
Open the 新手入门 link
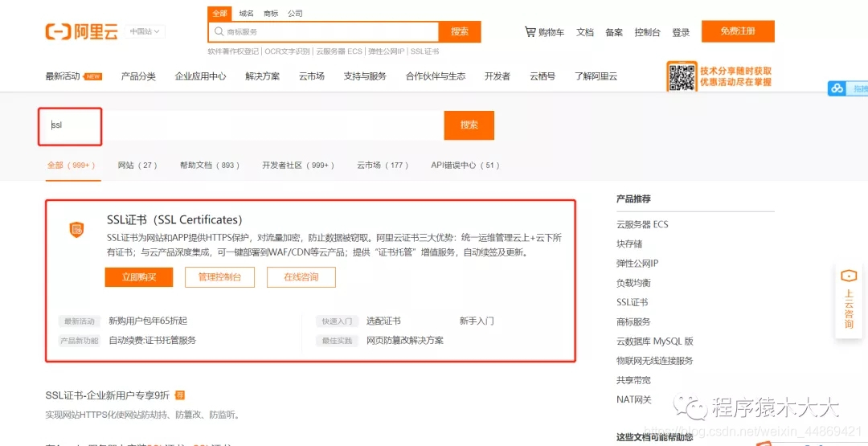pyautogui.click(x=477, y=321)
